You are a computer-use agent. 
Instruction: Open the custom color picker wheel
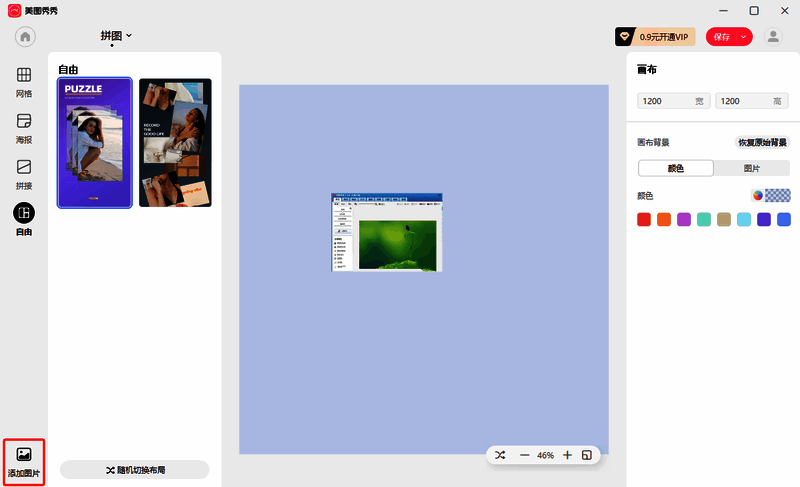click(x=758, y=195)
